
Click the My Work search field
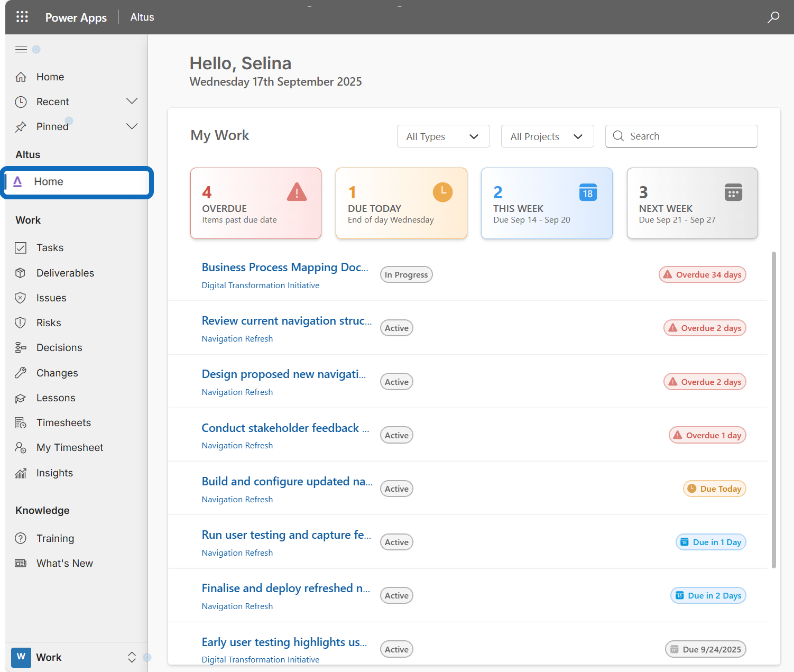[x=687, y=136]
